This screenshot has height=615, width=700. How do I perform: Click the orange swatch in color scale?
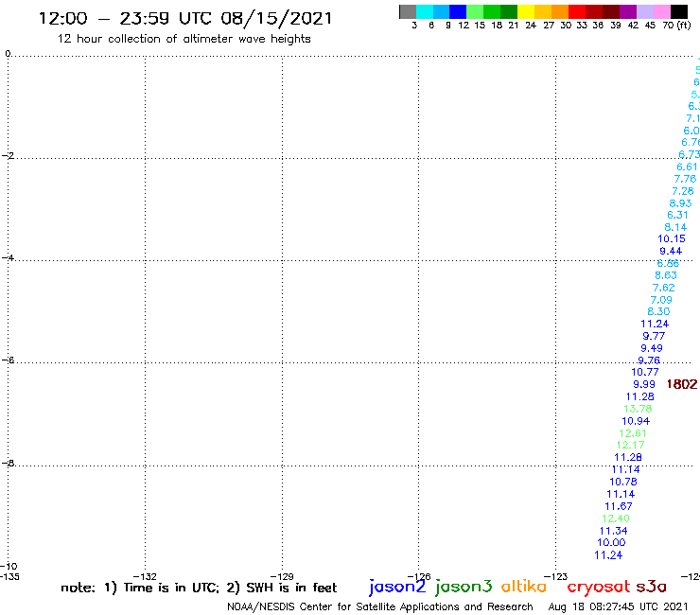(560, 11)
